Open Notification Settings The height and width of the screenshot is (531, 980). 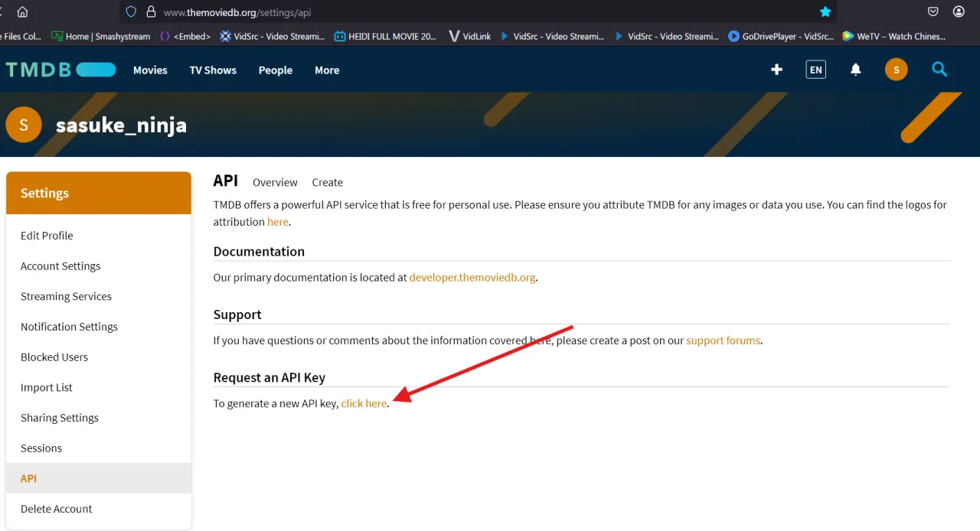(98, 327)
